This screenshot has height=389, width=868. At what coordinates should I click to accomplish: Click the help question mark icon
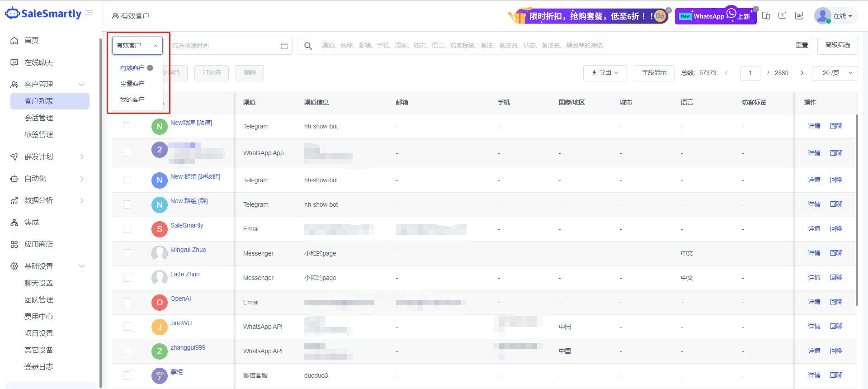(x=783, y=16)
